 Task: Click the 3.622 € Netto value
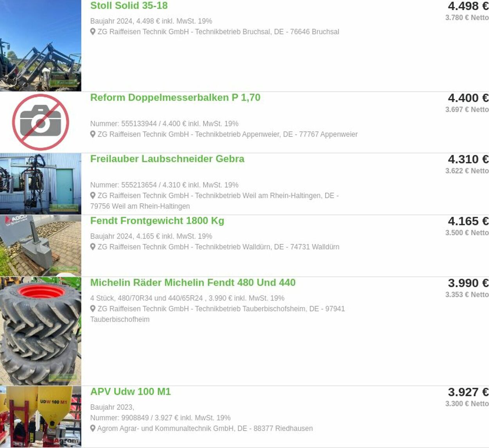click(x=467, y=171)
